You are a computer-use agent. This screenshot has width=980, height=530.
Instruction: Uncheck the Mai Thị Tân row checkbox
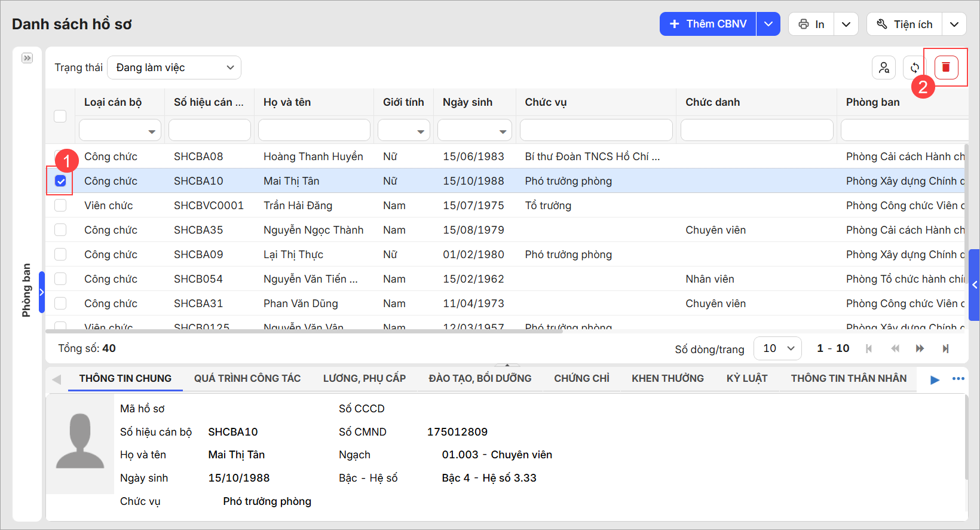click(60, 181)
